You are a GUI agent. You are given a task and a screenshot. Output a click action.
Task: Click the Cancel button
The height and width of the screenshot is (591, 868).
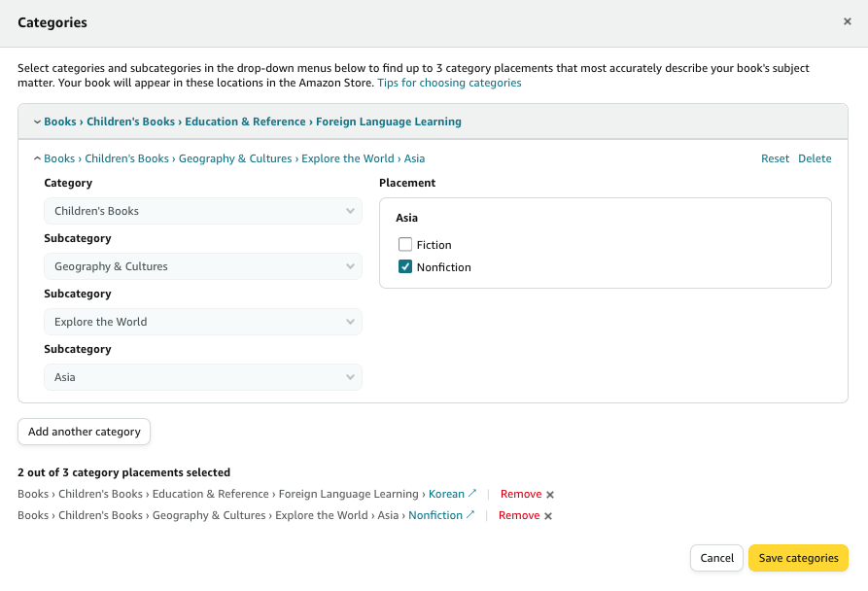[717, 558]
